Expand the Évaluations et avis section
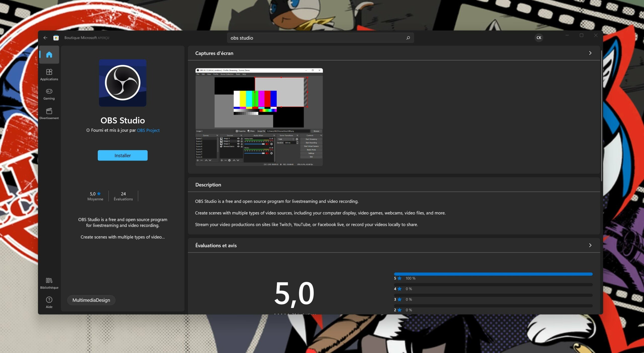This screenshot has width=644, height=353. (590, 245)
